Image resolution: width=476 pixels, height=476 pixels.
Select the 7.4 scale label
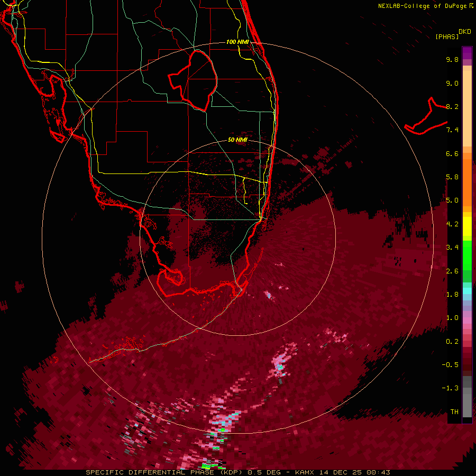452,130
